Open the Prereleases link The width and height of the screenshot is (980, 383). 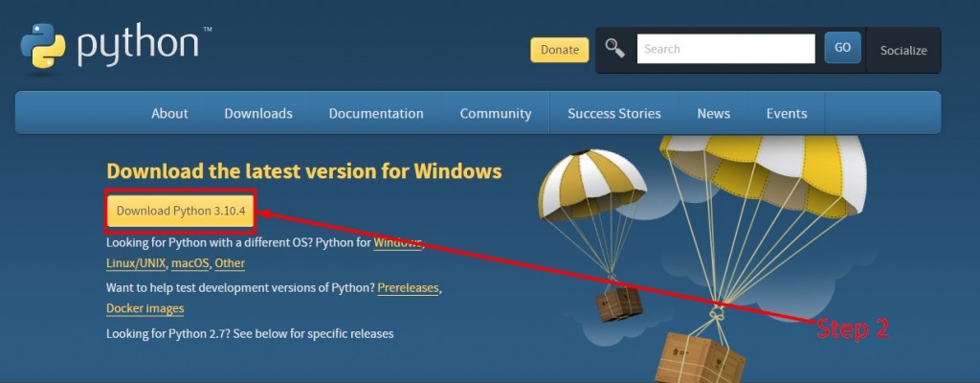(x=408, y=288)
